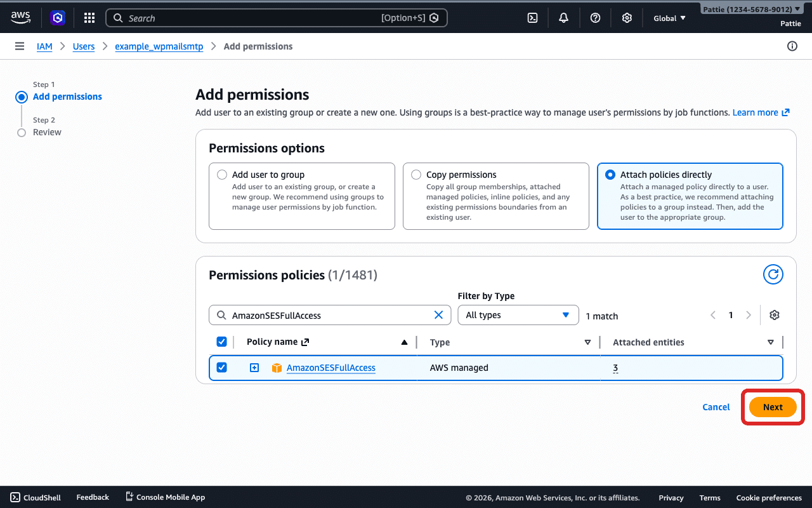The width and height of the screenshot is (812, 508).
Task: Open the Learn more link
Action: coord(761,112)
